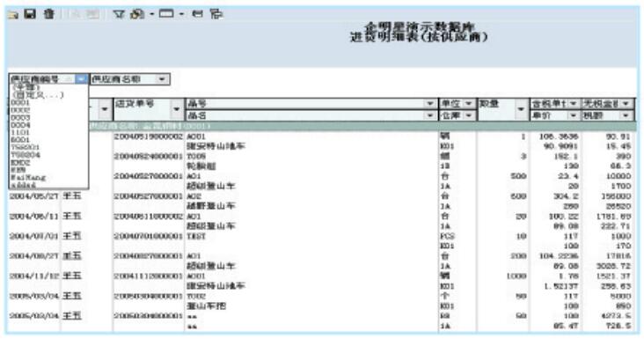The image size is (644, 339).
Task: Open the 供应商名称 filter dropdown
Action: point(162,79)
